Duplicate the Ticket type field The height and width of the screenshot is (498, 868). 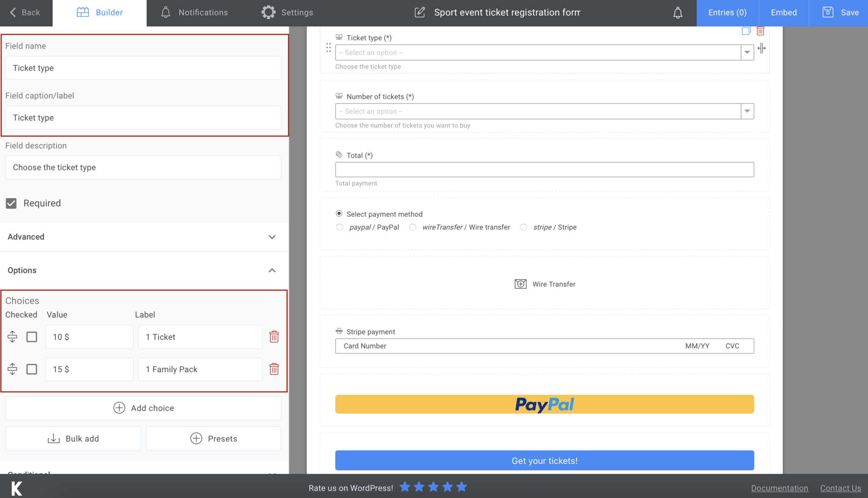[746, 31]
